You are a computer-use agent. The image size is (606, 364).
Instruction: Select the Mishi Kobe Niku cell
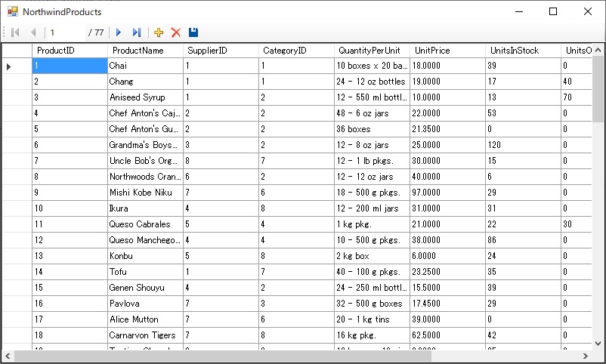click(x=145, y=193)
